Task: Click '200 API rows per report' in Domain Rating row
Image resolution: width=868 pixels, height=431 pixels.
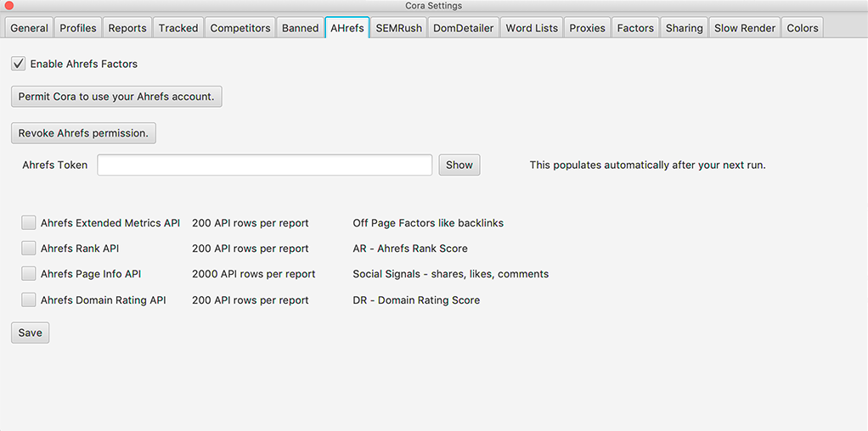Action: [251, 299]
